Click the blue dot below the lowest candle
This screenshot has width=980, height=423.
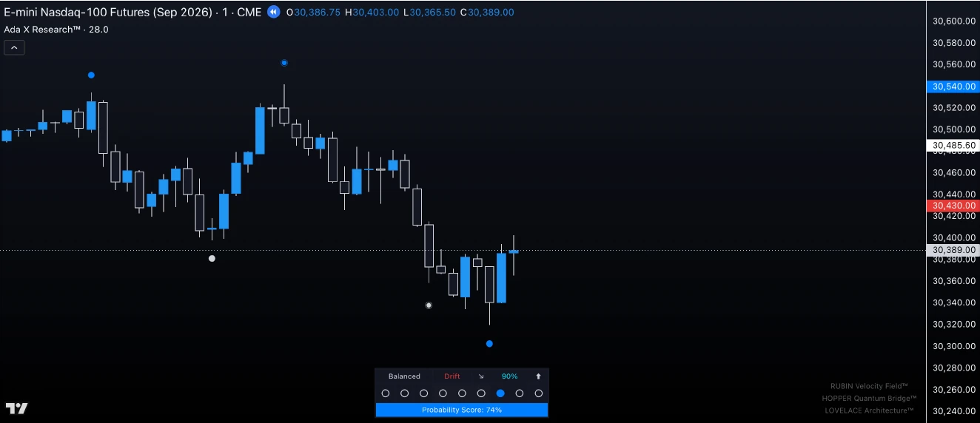[489, 344]
